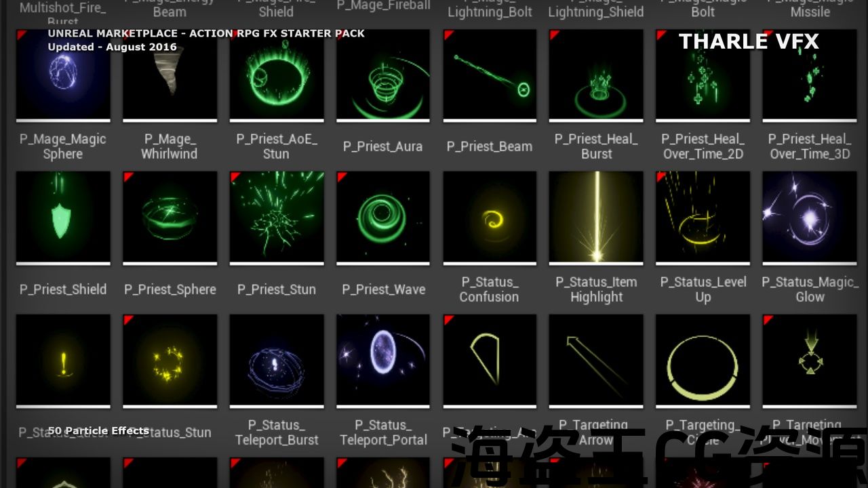
Task: Click the P_Status_Level Up thumbnail
Action: [x=703, y=217]
